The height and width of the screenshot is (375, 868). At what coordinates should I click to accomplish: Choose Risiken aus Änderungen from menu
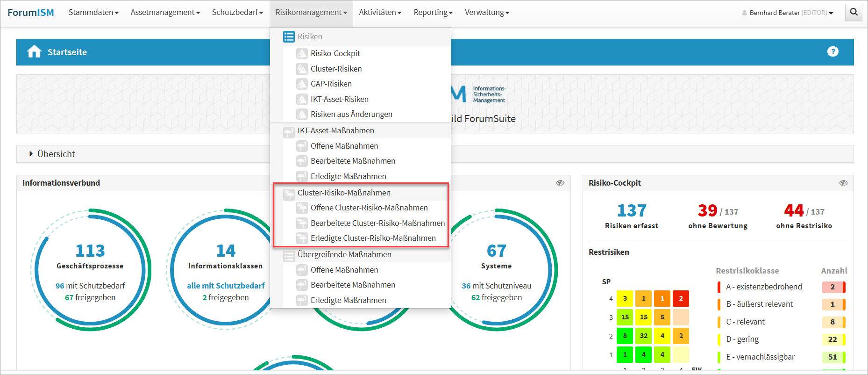[351, 114]
